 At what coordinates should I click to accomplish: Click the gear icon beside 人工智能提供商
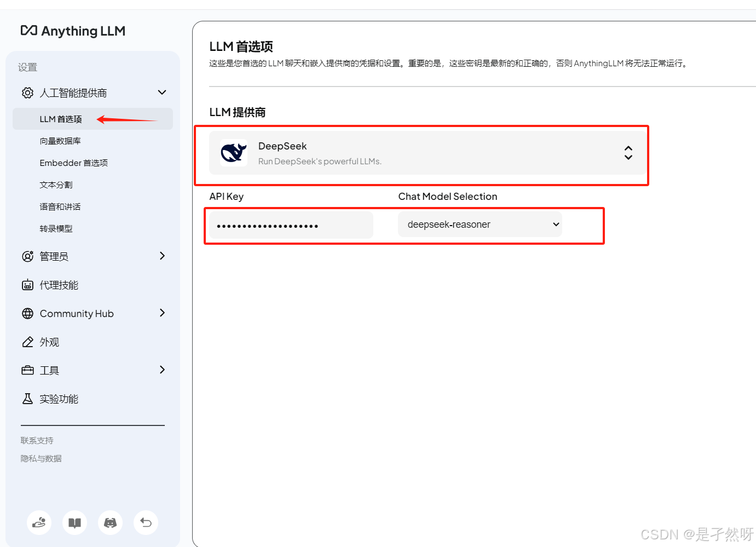coord(27,93)
